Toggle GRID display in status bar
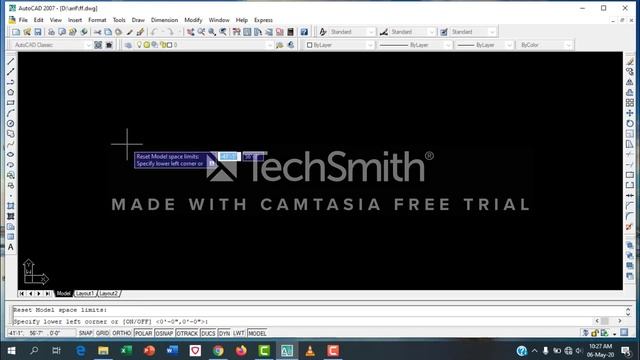The width and height of the screenshot is (640, 360). (x=102, y=333)
